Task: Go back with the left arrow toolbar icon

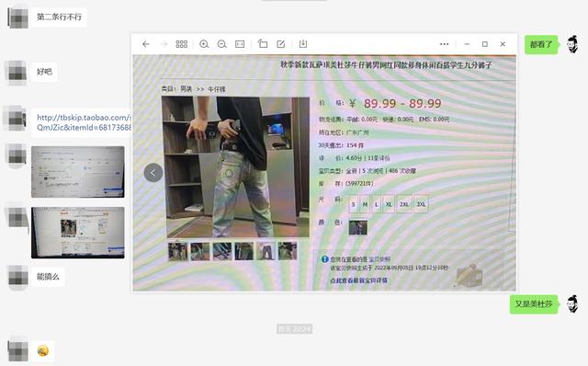Action: pyautogui.click(x=146, y=44)
